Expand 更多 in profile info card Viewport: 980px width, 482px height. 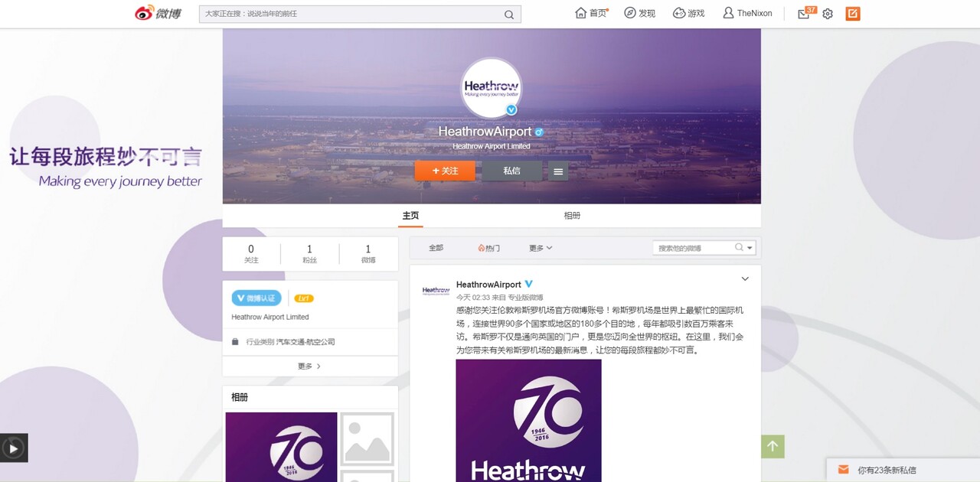310,366
